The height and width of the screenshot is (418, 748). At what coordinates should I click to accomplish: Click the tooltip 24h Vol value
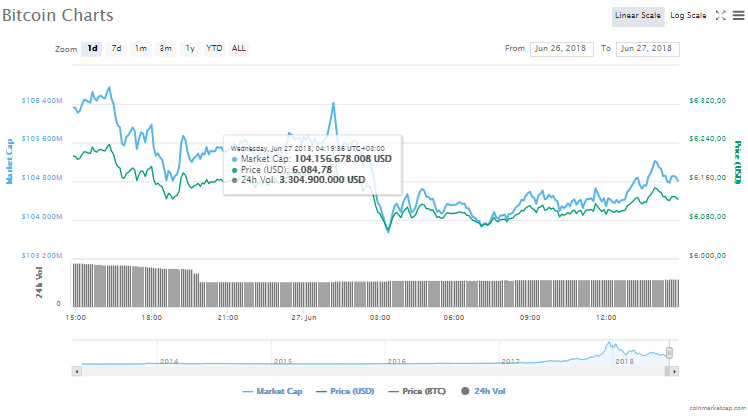point(322,180)
